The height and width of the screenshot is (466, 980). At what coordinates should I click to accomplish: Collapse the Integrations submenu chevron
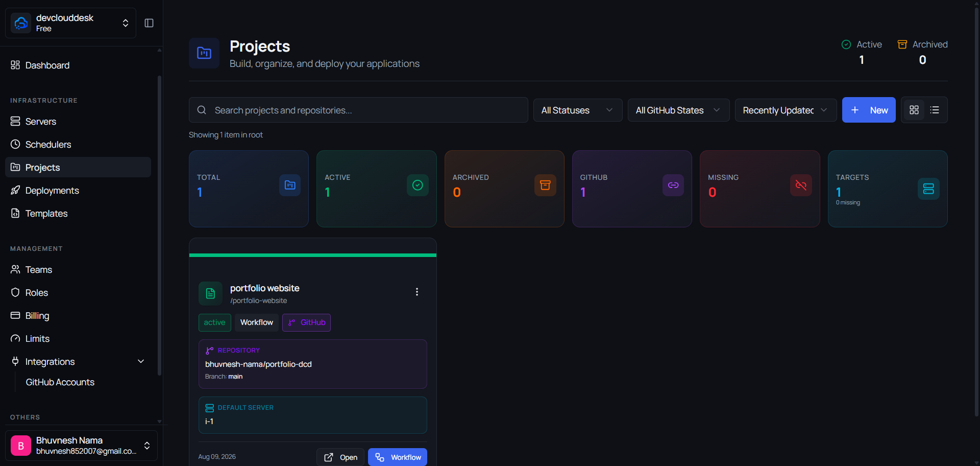pos(141,362)
